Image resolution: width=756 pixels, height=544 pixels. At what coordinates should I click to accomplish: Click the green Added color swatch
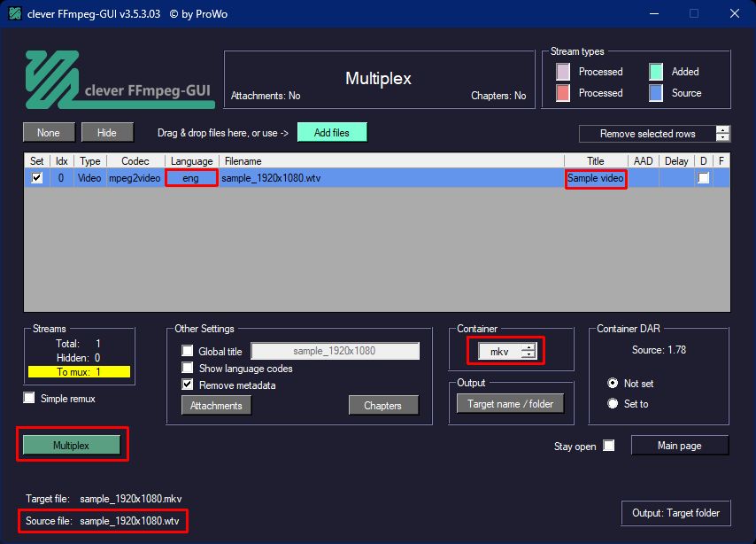point(656,72)
